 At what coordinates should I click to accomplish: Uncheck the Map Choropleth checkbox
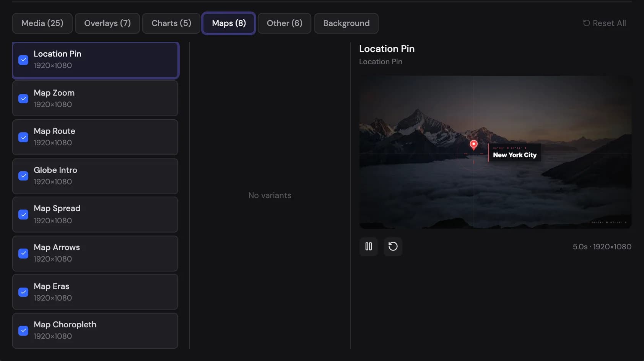pos(23,331)
